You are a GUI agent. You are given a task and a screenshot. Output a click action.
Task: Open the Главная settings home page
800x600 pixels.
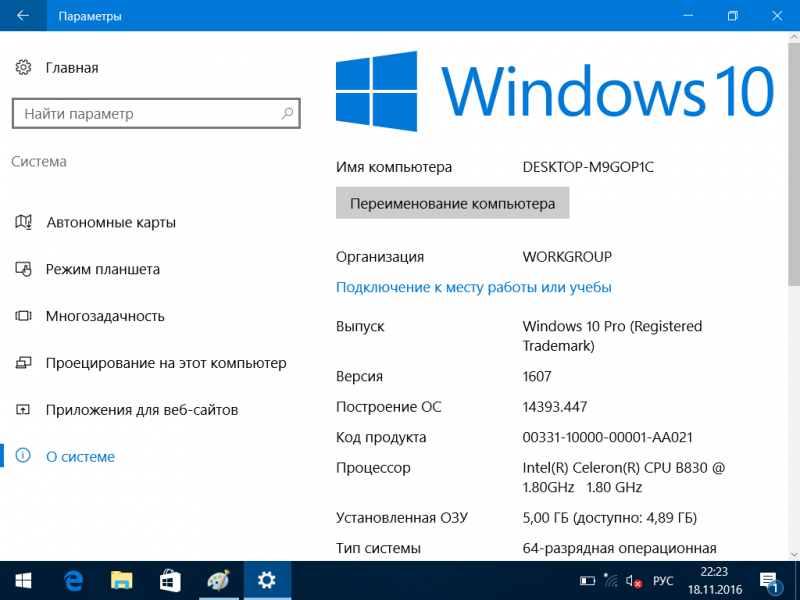pyautogui.click(x=72, y=68)
